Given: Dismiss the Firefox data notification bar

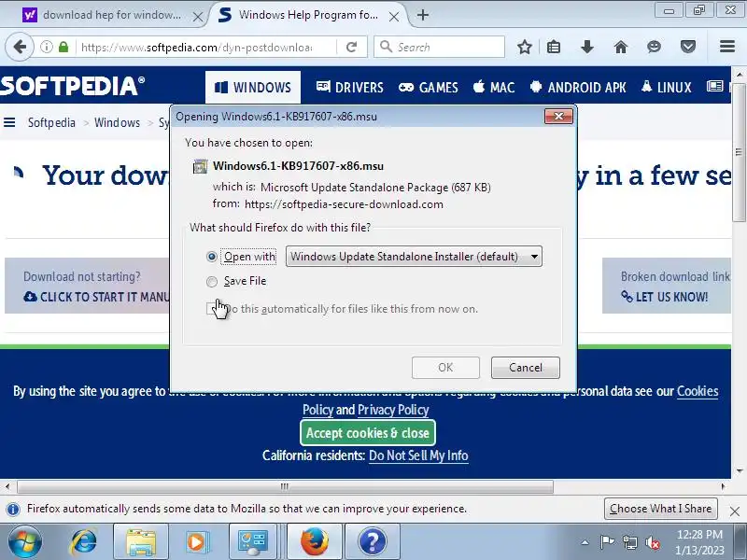Looking at the screenshot, I should click(x=735, y=511).
